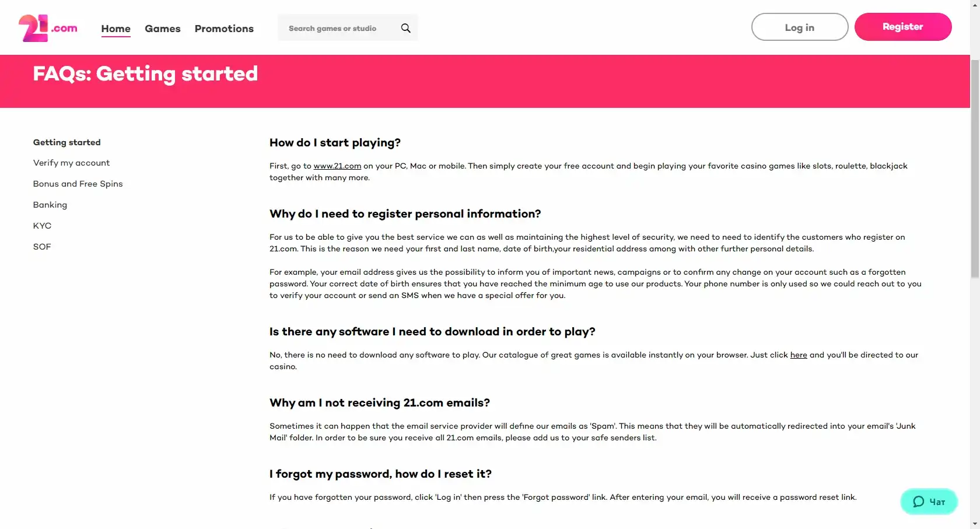Open the KYC FAQ section

tap(42, 226)
